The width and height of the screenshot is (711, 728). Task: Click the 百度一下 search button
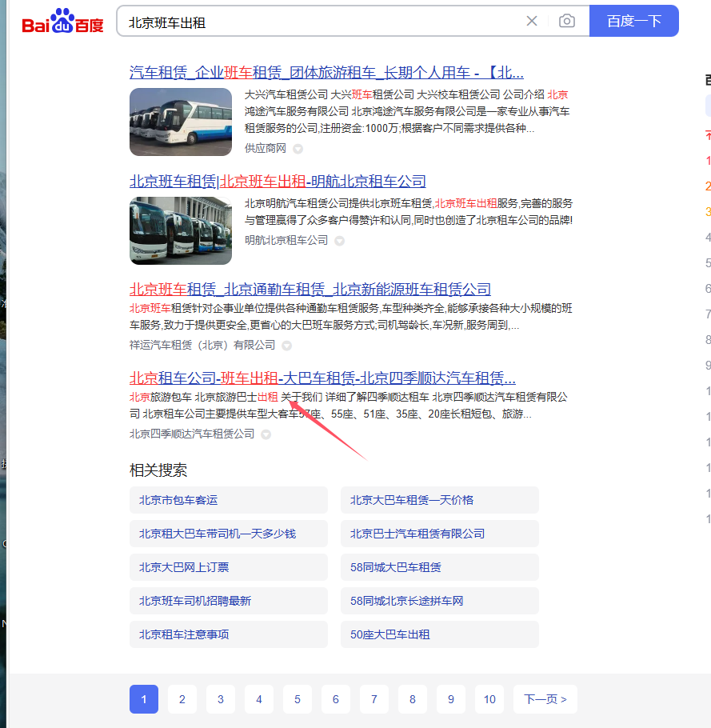click(x=634, y=21)
